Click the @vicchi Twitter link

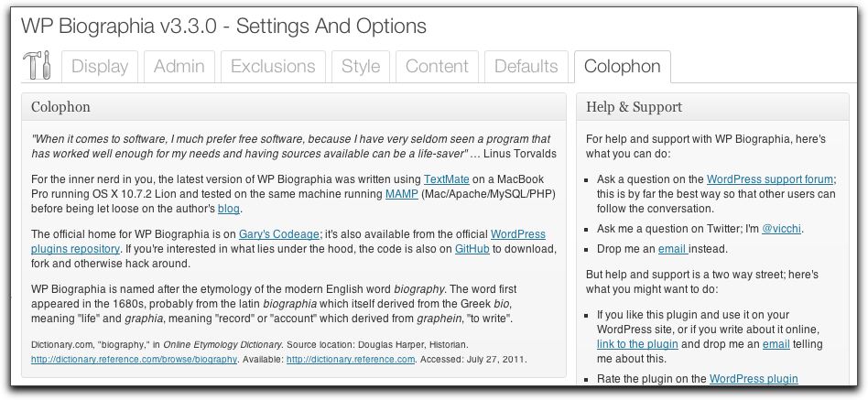pyautogui.click(x=787, y=228)
